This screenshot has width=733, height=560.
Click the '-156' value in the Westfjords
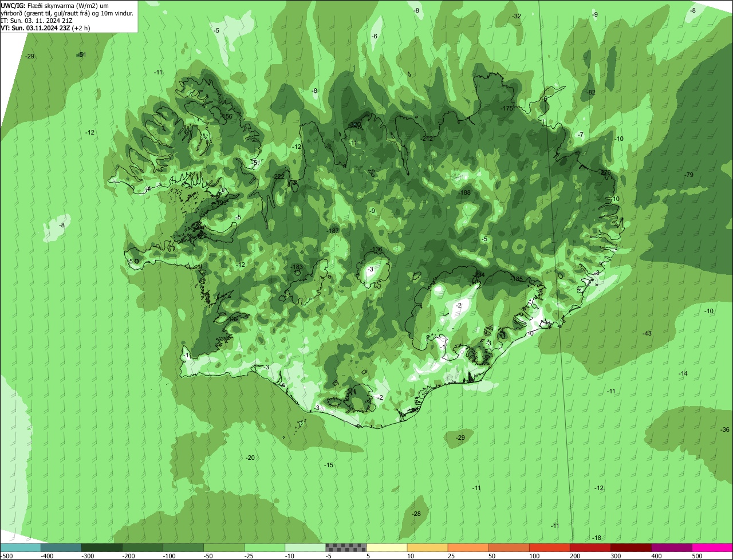227,116
